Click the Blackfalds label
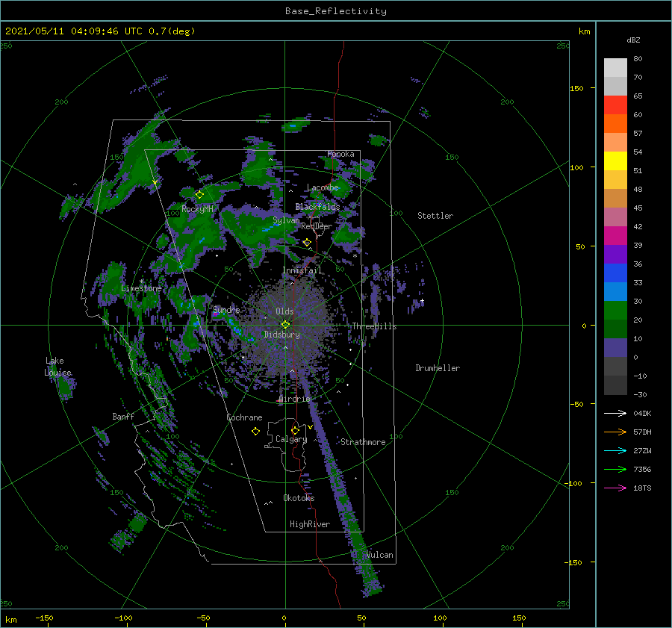Viewport: 672px width, 628px height. [317, 207]
